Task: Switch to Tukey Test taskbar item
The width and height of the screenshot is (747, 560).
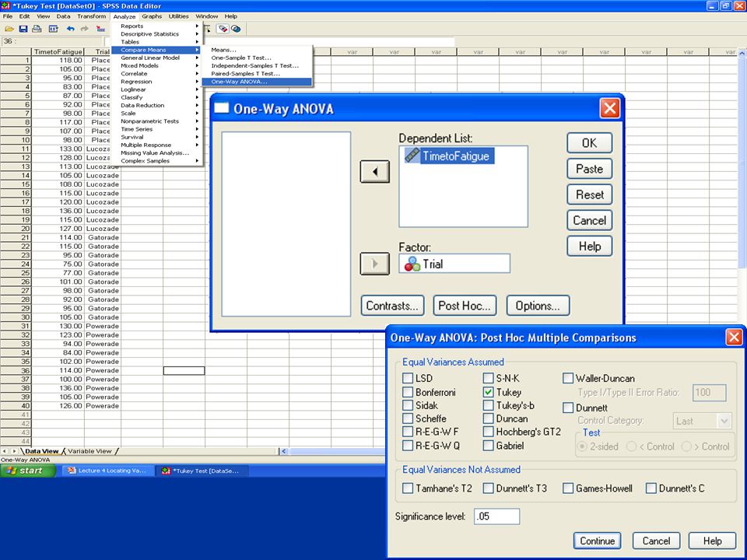Action: click(x=202, y=471)
